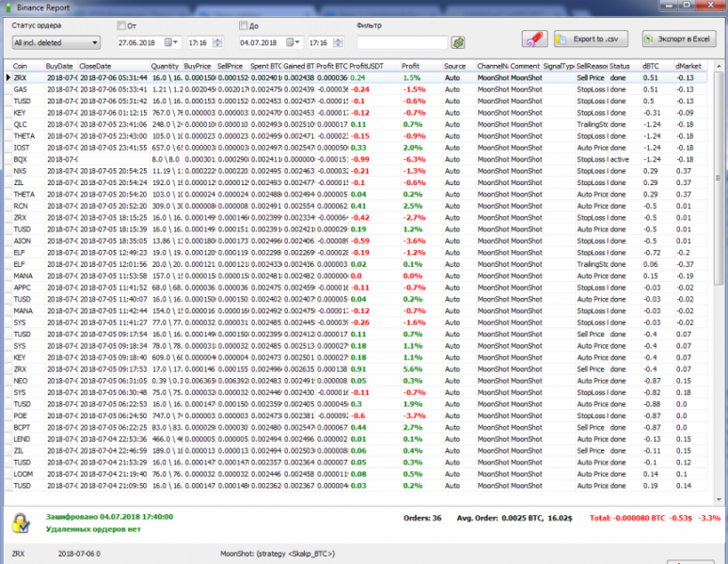Click the Export to .csv button
728x564 pixels.
[x=591, y=39]
